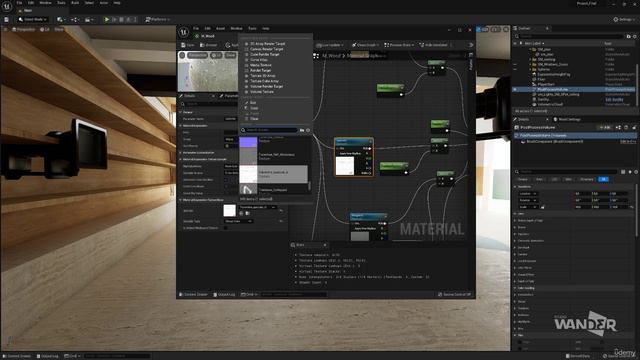Toggle Is Default Meshpaint Texture checkbox

[226, 228]
